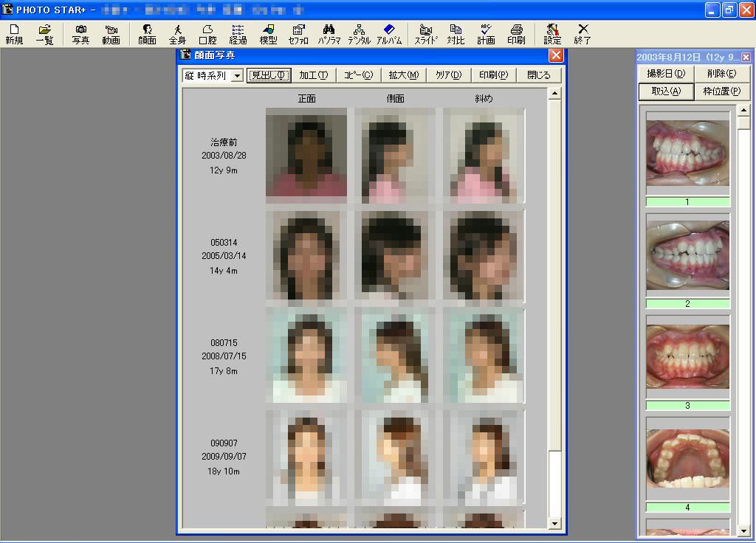Click the side panel's scroll-down arrow
Image resolution: width=756 pixels, height=543 pixels.
(x=743, y=530)
